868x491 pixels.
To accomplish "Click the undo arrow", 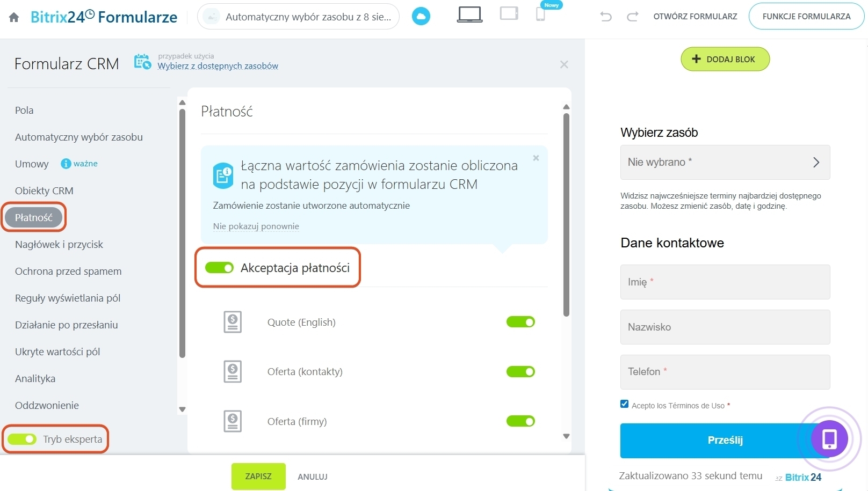I will point(606,17).
